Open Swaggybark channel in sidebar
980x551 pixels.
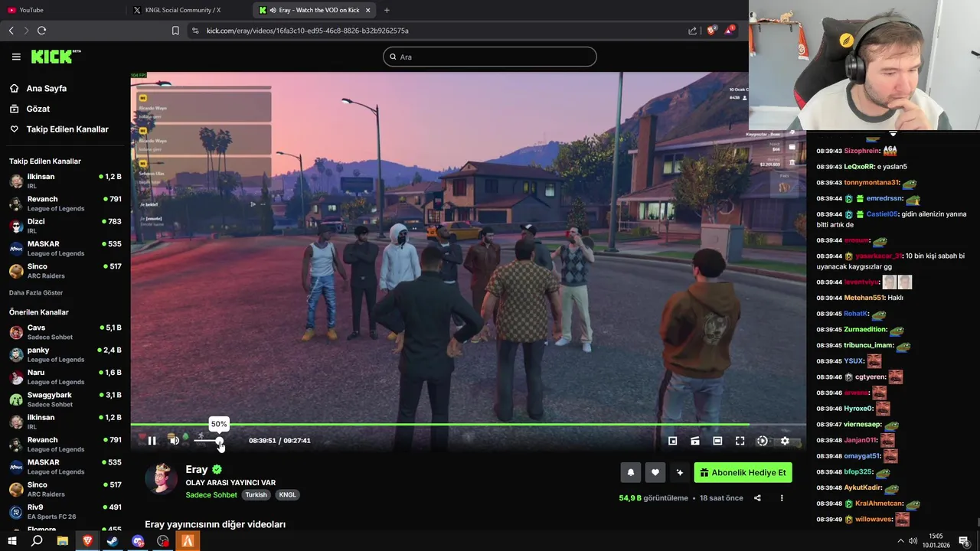tap(65, 399)
